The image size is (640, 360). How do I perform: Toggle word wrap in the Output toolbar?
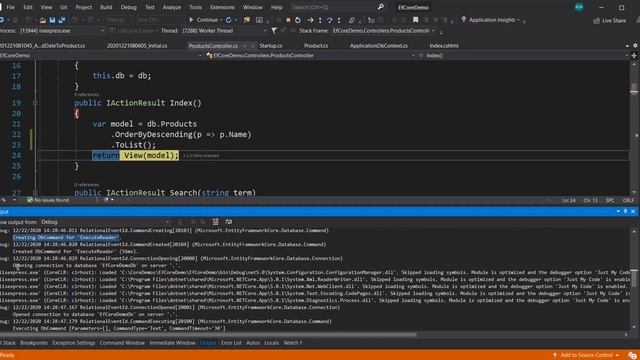(x=229, y=222)
